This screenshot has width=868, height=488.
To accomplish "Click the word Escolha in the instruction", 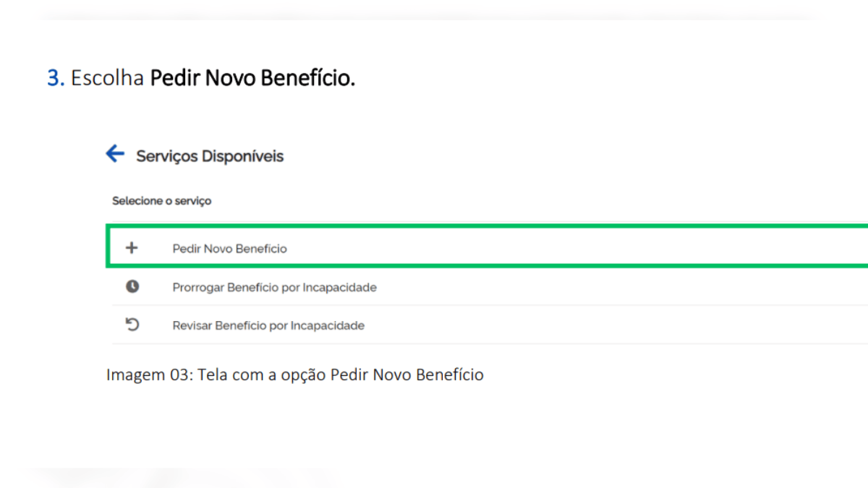I will pos(107,79).
